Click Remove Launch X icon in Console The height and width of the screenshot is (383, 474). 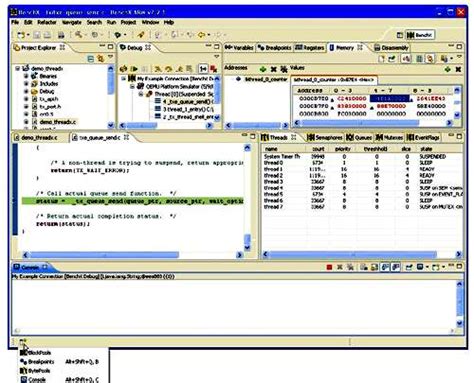[340, 267]
